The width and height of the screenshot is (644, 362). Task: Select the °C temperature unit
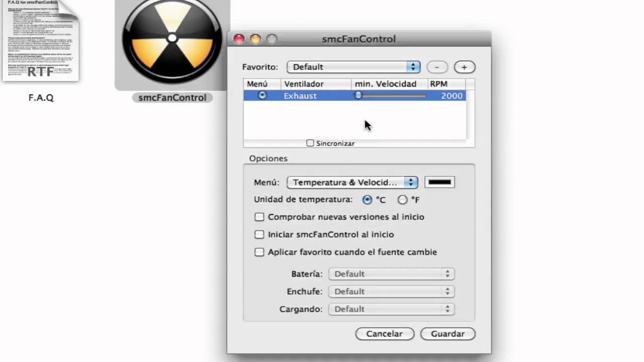pos(367,200)
